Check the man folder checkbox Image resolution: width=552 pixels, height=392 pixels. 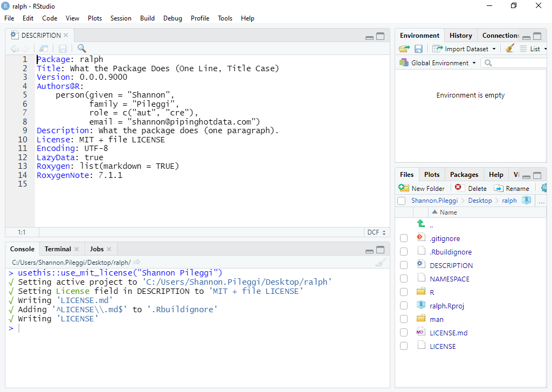(x=404, y=319)
